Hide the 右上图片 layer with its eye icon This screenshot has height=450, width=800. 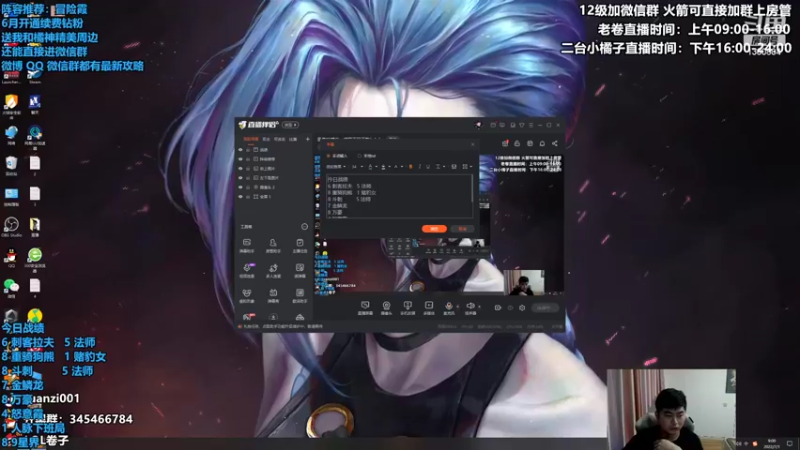tap(241, 168)
